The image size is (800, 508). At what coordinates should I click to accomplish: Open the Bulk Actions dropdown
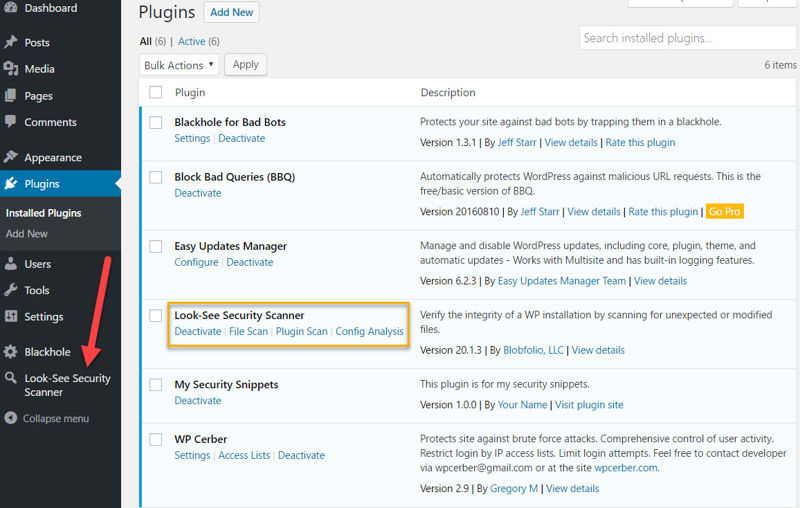coord(179,65)
